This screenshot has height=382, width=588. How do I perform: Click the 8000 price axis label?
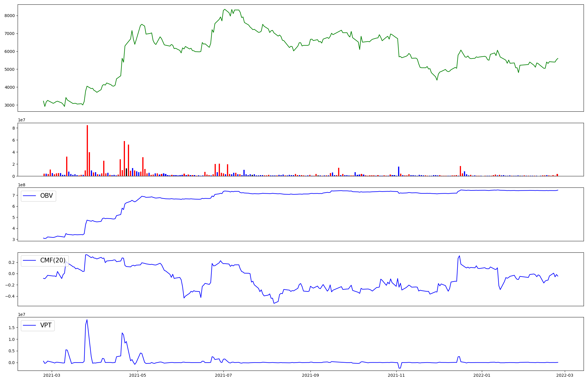[10, 16]
